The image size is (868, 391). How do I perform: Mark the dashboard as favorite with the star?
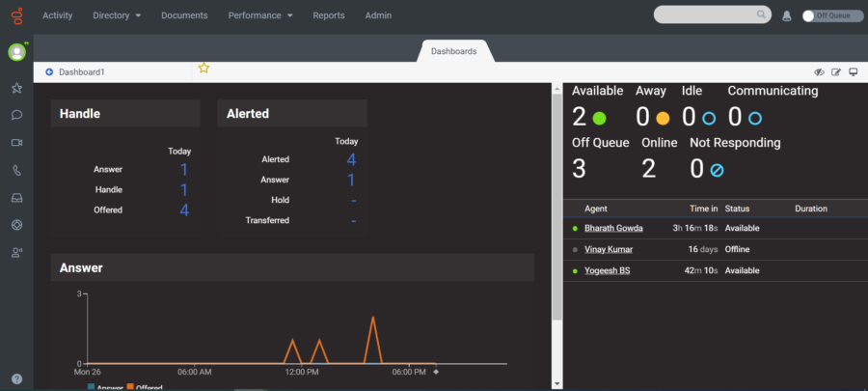pos(203,69)
